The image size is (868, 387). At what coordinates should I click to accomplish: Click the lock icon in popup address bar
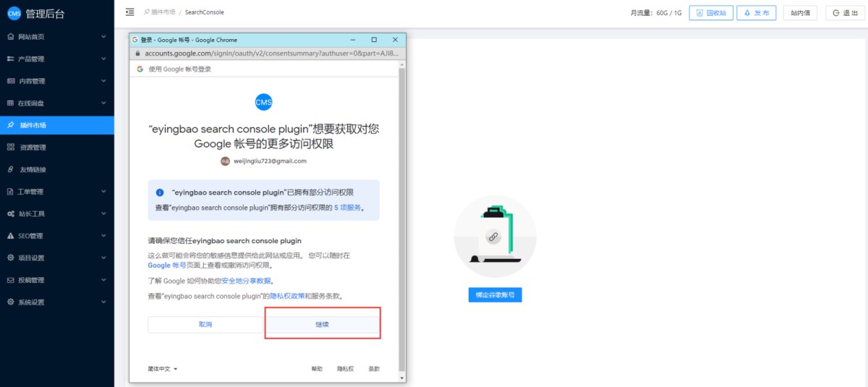[137, 54]
